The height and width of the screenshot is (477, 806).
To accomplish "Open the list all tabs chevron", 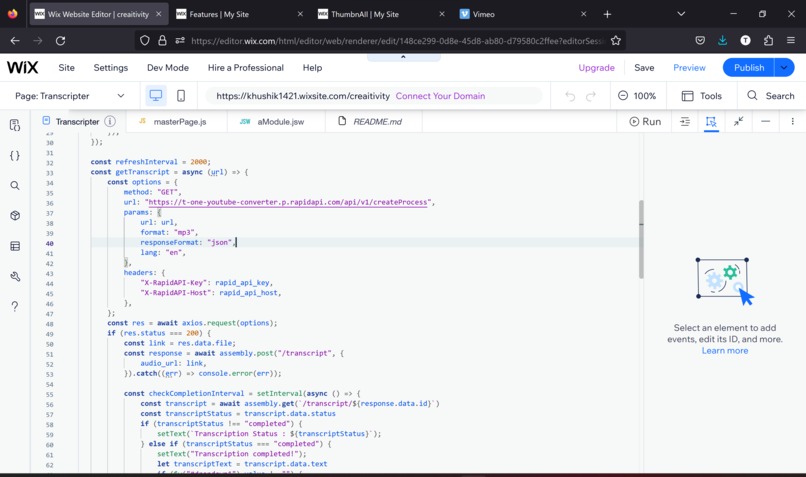I will tap(681, 14).
